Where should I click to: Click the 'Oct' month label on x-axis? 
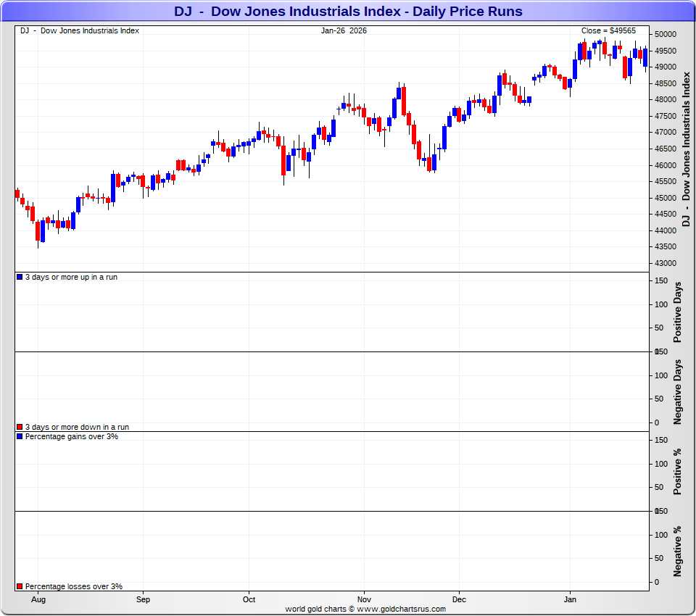coord(249,599)
